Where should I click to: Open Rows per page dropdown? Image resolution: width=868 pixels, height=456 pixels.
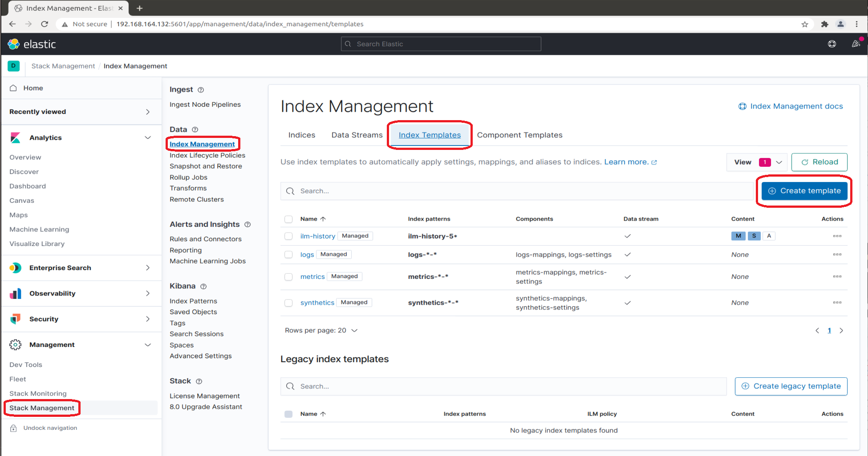pyautogui.click(x=321, y=331)
